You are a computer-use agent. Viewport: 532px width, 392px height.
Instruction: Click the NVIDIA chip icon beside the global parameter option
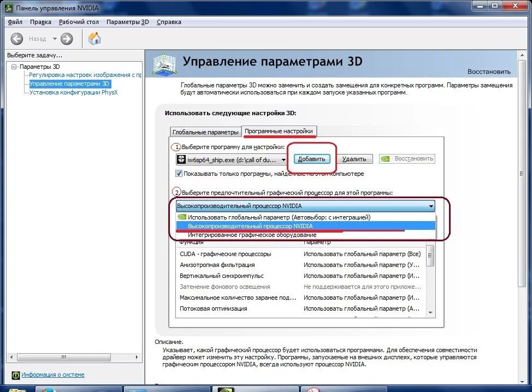point(182,217)
